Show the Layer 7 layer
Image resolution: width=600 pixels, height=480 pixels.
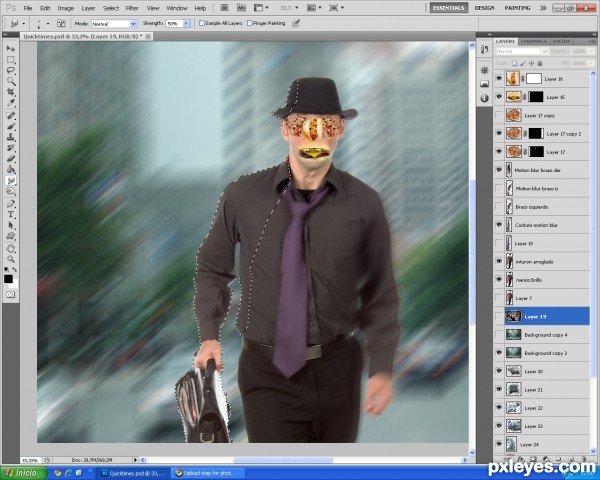(x=499, y=298)
